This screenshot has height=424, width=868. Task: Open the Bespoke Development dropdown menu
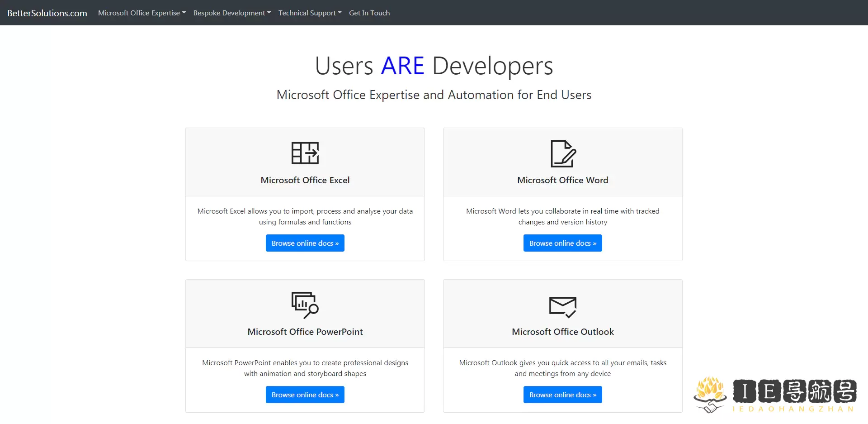232,13
